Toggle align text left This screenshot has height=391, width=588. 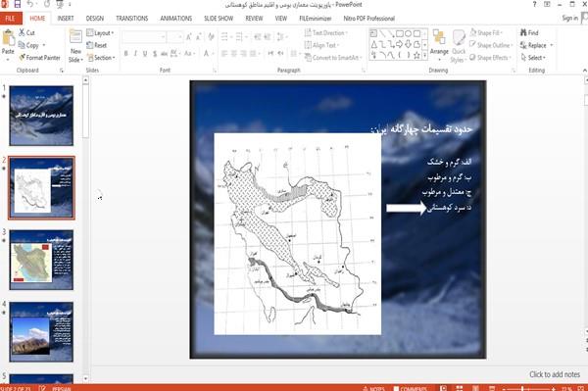pos(224,54)
